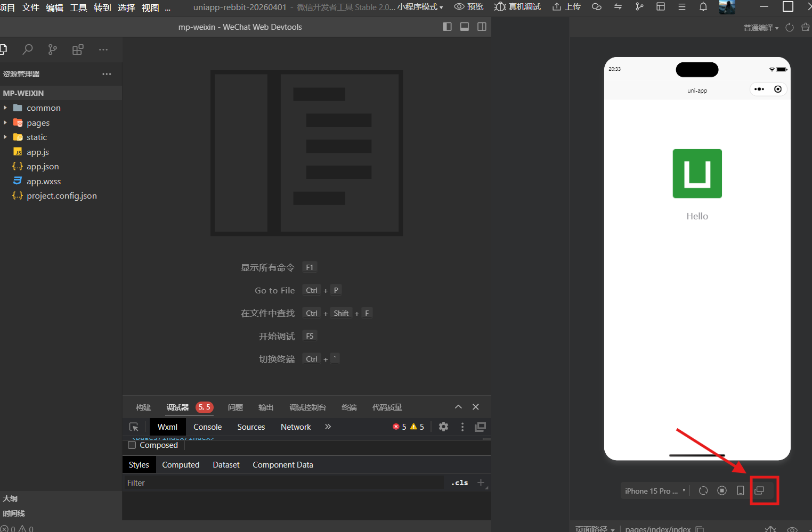Click the 预览 preview eye button
The width and height of the screenshot is (812, 532).
coord(469,7)
